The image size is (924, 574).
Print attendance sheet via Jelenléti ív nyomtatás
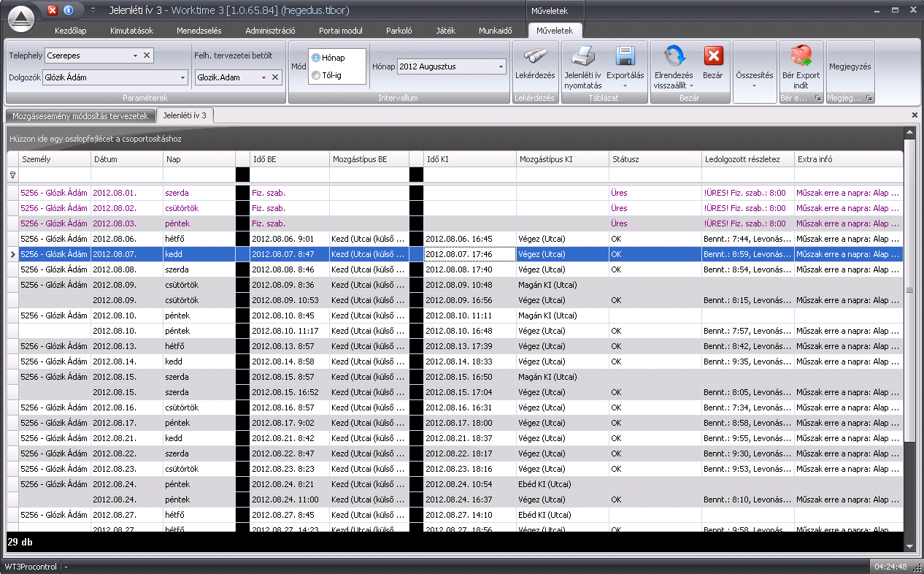[x=583, y=67]
